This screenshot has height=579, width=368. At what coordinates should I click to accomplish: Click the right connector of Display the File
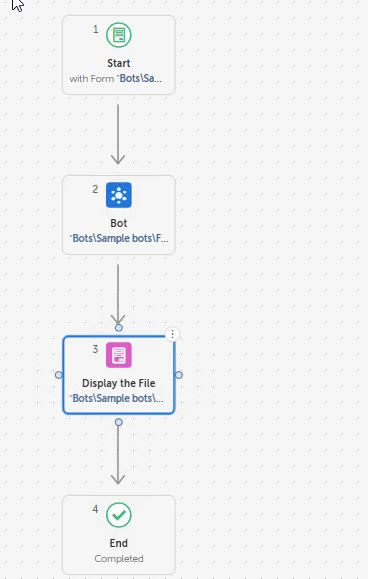point(179,375)
